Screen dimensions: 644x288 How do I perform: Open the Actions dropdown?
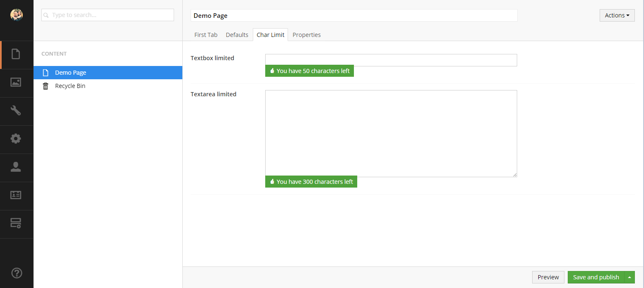tap(617, 15)
